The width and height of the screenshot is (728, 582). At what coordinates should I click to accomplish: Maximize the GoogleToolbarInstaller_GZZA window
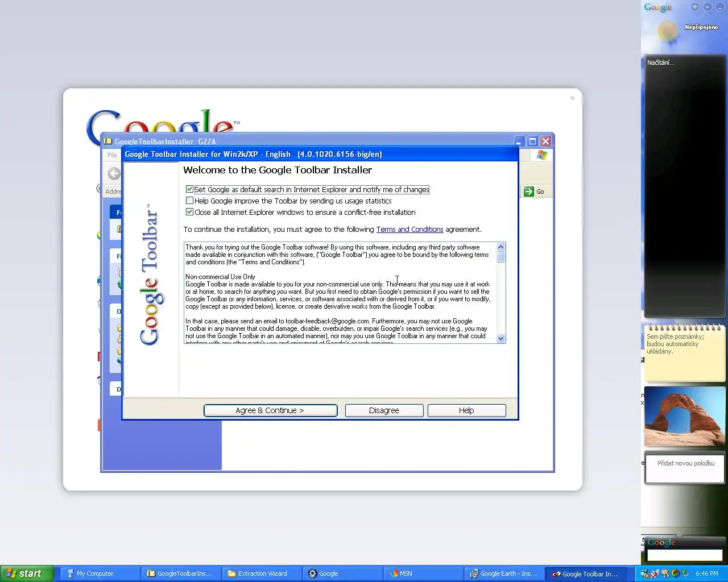533,142
